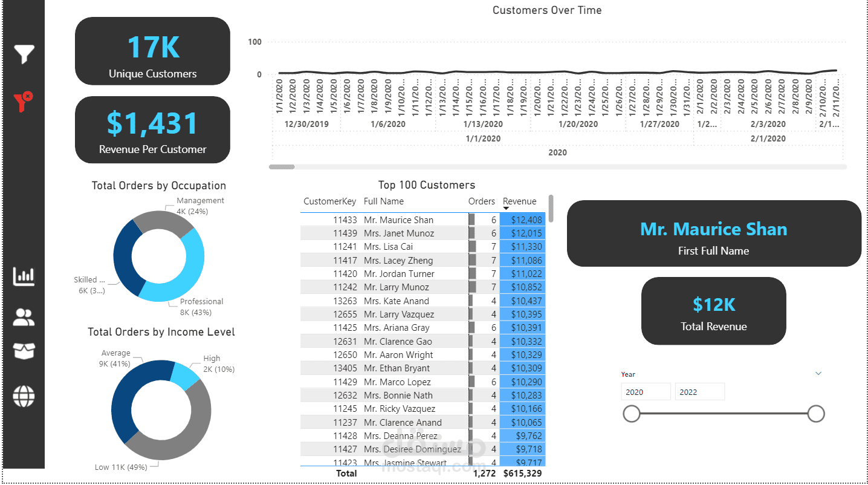The image size is (868, 485).
Task: Click the 17K Unique Customers card
Action: tap(152, 51)
